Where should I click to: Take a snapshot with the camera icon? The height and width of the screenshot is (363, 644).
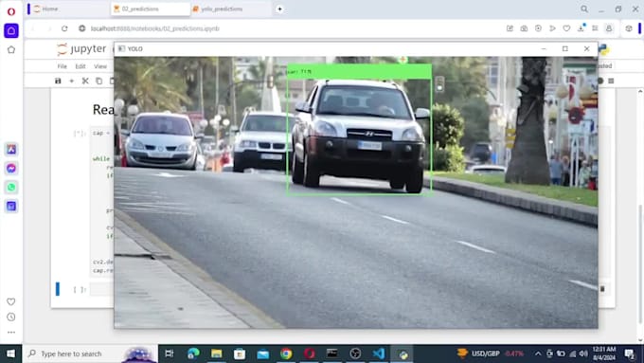(x=524, y=28)
